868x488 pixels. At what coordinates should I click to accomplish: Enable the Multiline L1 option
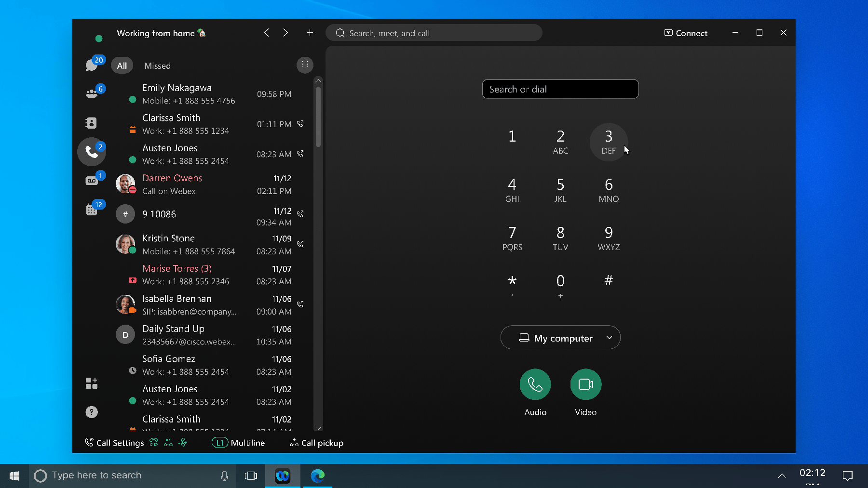[x=238, y=443]
